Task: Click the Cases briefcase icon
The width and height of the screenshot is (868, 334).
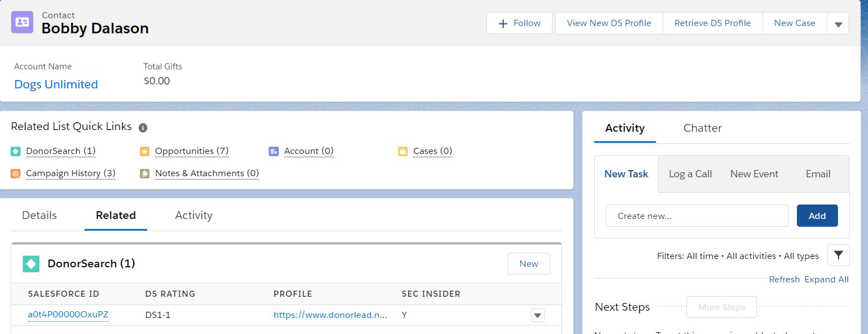Action: coord(403,151)
